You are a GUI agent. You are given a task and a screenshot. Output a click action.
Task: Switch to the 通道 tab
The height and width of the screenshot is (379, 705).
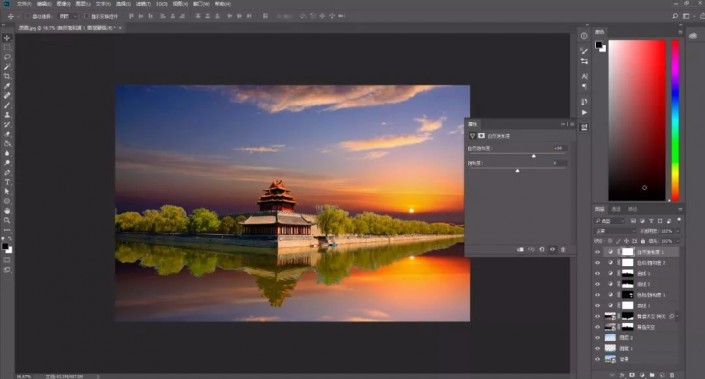pos(616,210)
